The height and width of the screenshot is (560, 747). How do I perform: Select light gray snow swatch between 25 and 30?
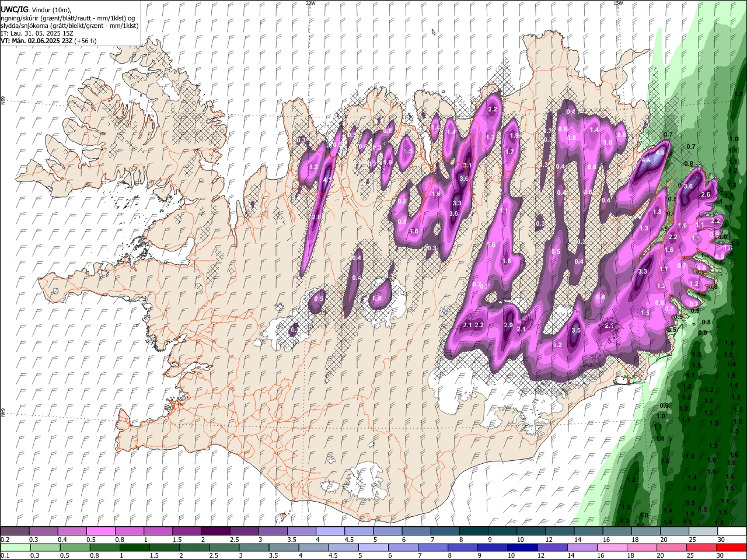coord(703,531)
